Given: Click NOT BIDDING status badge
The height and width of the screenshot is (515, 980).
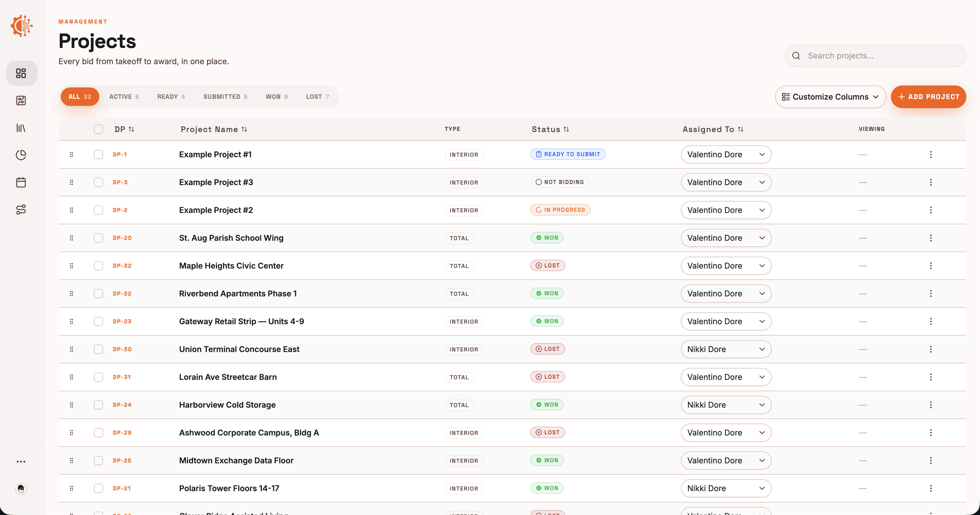Looking at the screenshot, I should (x=560, y=182).
